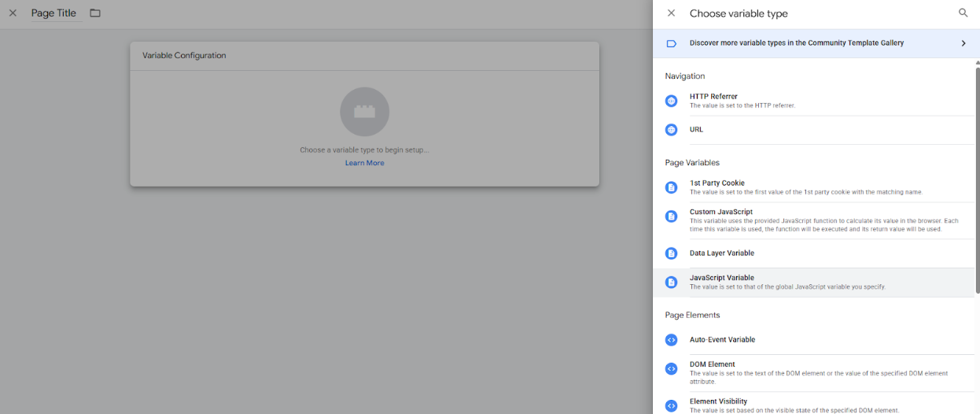Expand Community Template Gallery chevron arrow
The height and width of the screenshot is (414, 980).
tap(963, 43)
